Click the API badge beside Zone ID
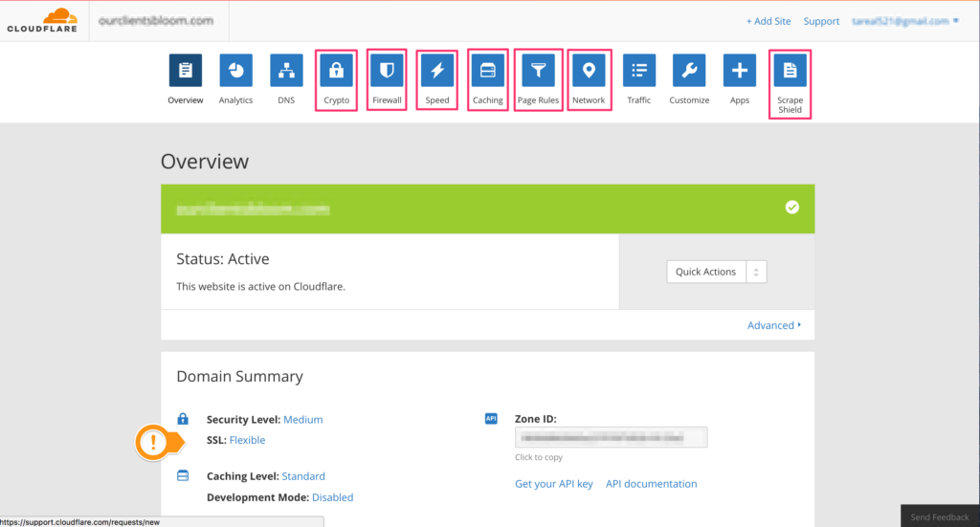Image resolution: width=980 pixels, height=527 pixels. click(491, 418)
